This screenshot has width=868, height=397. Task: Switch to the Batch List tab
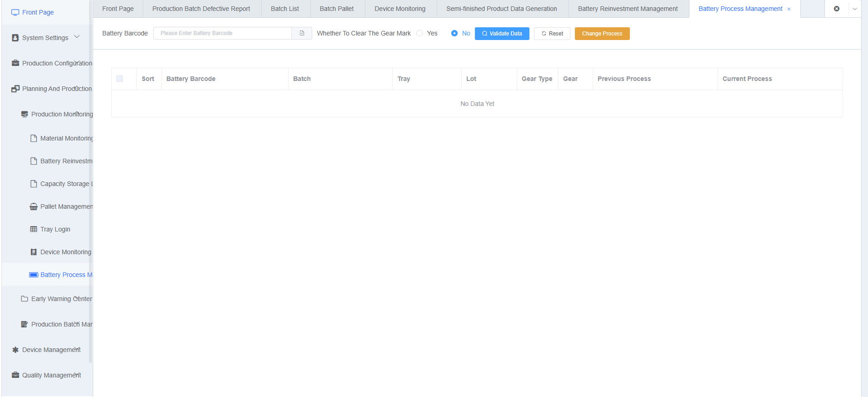(x=285, y=9)
